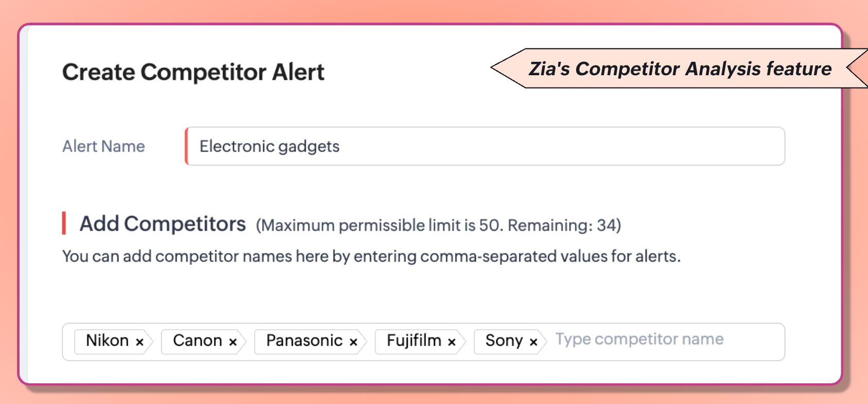The width and height of the screenshot is (868, 404).
Task: Click the Zia's Competitor Analysis feature banner
Action: tap(680, 69)
